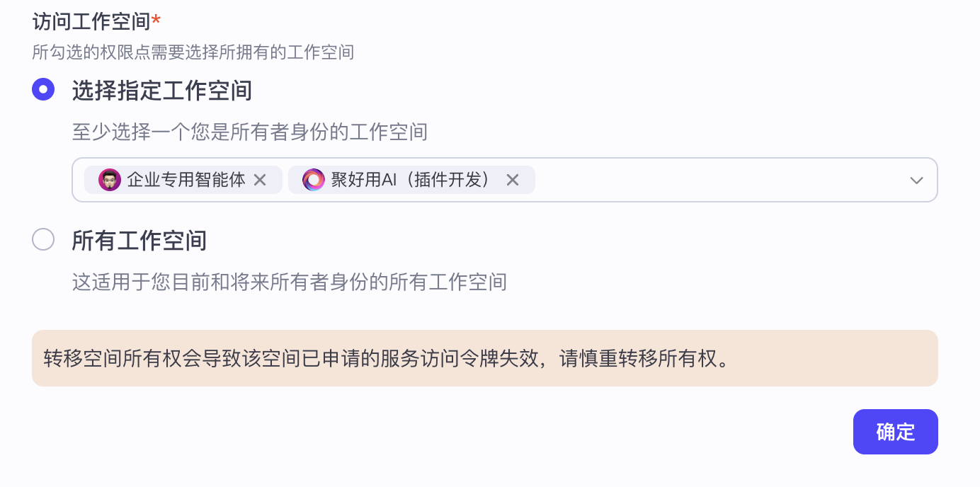Click the unselected radio circle for all workspaces
The height and width of the screenshot is (487, 980).
(43, 239)
